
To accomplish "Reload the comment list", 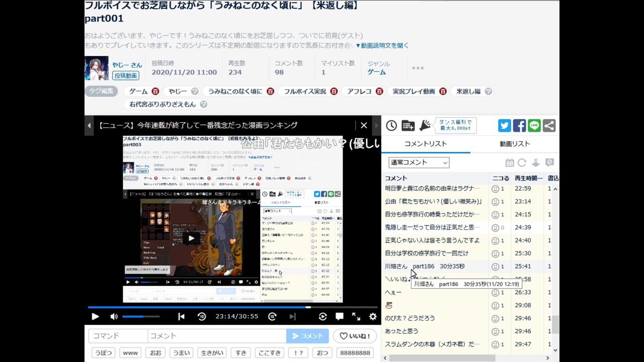I will [x=522, y=163].
